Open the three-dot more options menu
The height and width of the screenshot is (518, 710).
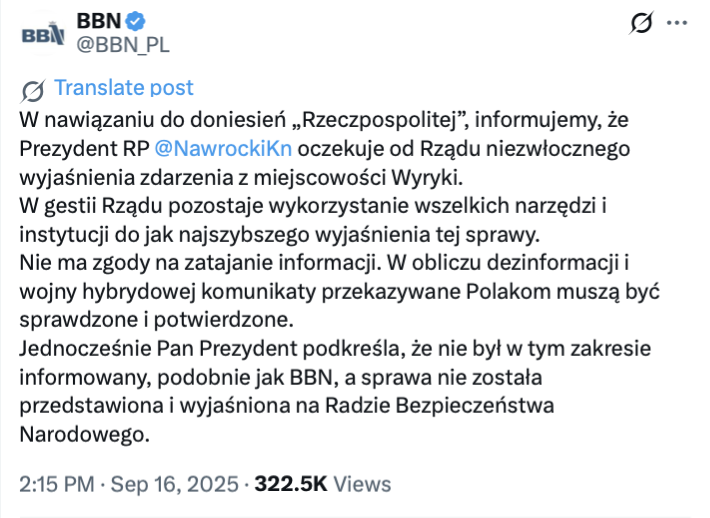pyautogui.click(x=677, y=22)
